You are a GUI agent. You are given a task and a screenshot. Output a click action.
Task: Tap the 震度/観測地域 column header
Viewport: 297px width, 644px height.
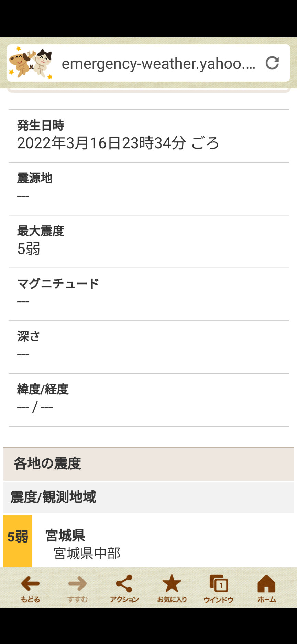149,497
